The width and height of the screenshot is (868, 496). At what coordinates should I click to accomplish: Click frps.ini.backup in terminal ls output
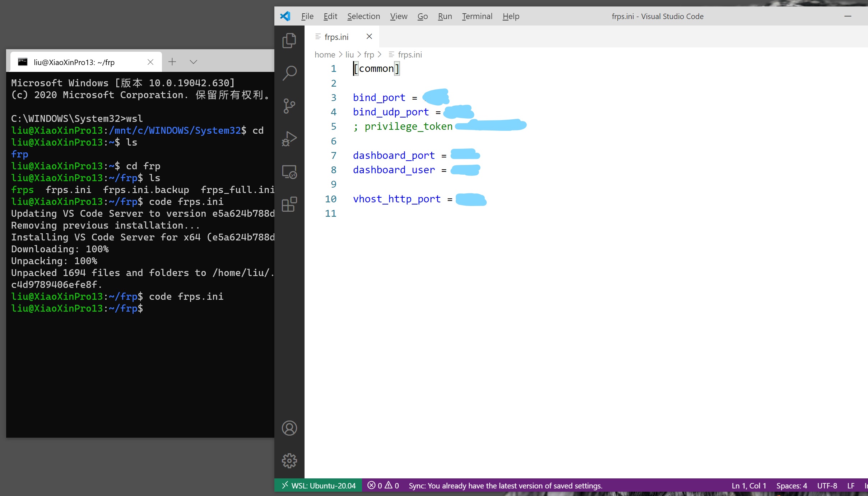146,189
